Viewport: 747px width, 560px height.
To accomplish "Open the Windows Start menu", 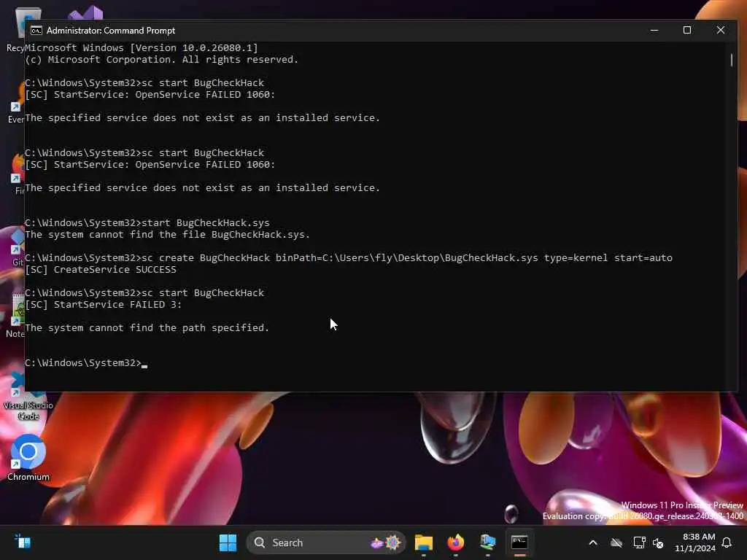I will (x=228, y=542).
